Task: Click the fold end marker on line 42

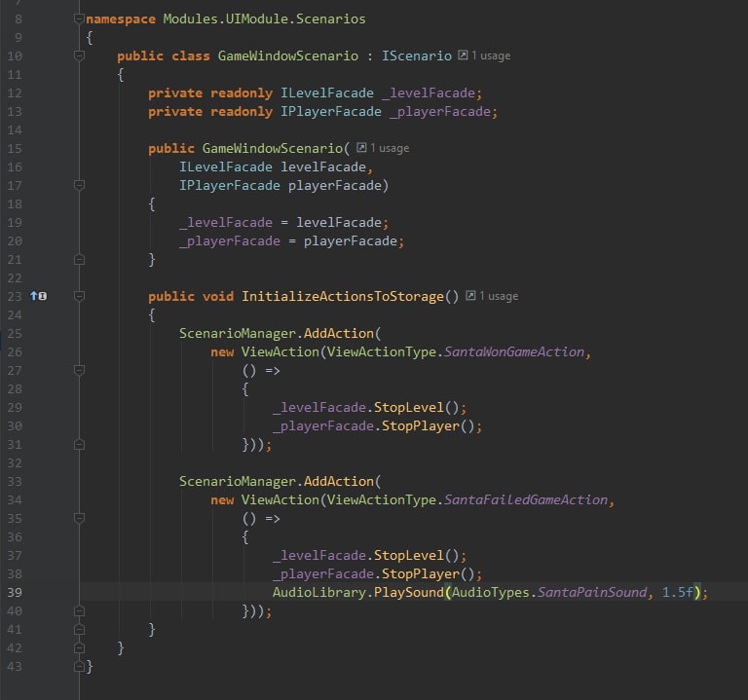Action: 79,648
